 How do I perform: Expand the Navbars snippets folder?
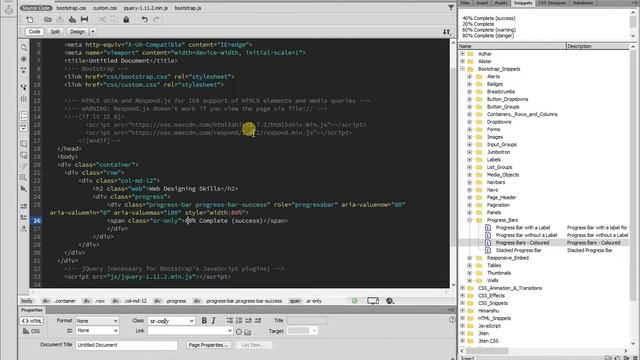470,182
